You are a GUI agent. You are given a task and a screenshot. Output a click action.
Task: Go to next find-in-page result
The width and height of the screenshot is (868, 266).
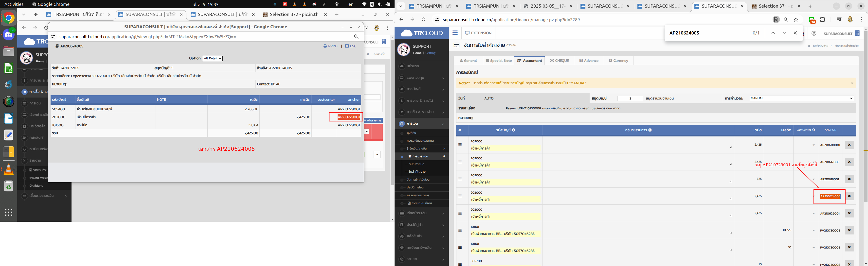pos(784,33)
